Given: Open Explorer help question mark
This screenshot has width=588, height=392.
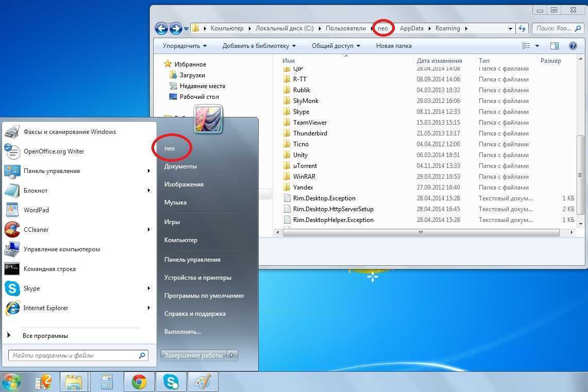Looking at the screenshot, I should click(573, 46).
